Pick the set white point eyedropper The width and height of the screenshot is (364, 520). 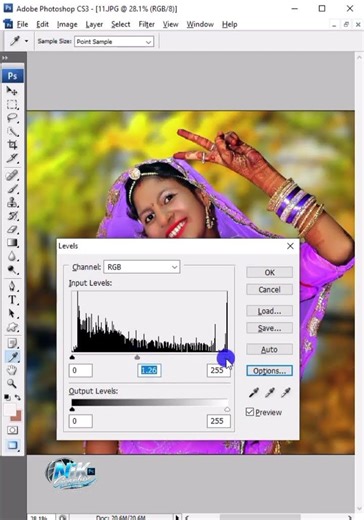click(285, 393)
